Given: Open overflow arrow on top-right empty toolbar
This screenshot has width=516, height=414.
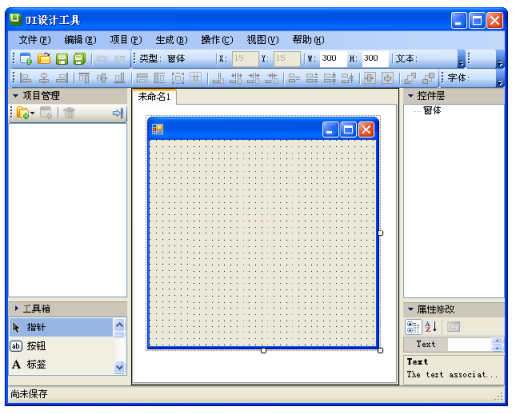Looking at the screenshot, I should (500, 59).
